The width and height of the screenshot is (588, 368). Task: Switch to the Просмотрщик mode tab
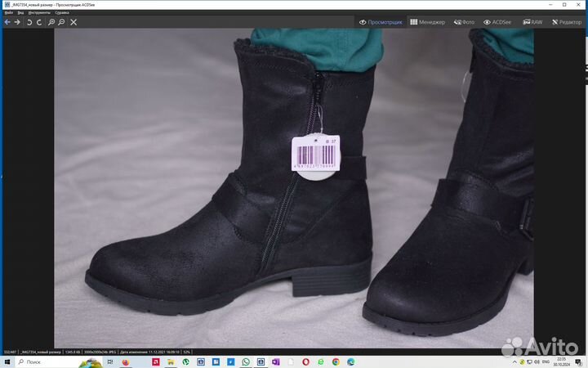(x=381, y=22)
